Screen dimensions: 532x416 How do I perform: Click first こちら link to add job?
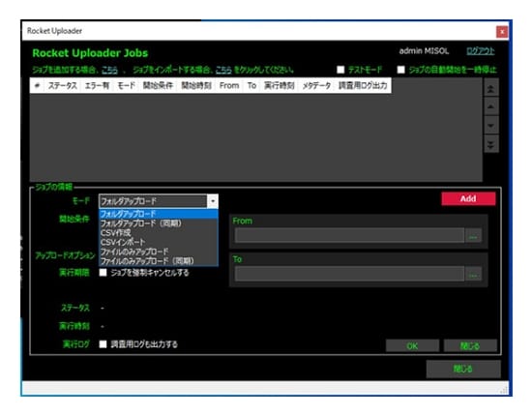coord(110,71)
